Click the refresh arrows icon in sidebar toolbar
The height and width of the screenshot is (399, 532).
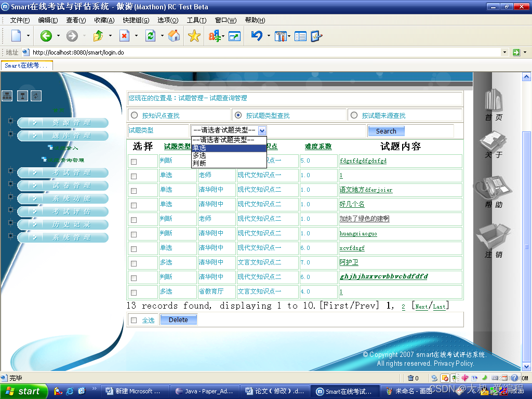click(36, 96)
